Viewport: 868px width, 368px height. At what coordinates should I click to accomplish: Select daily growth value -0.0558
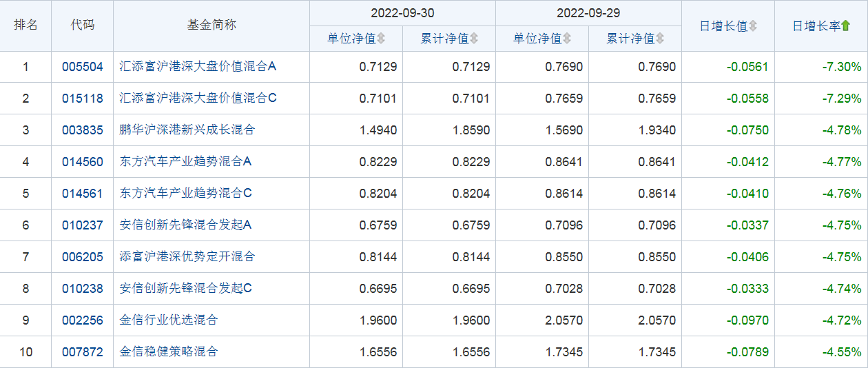coord(747,99)
